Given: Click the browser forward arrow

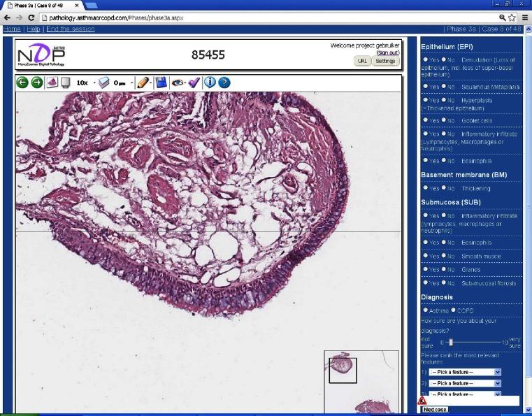Looking at the screenshot, I should [x=20, y=17].
